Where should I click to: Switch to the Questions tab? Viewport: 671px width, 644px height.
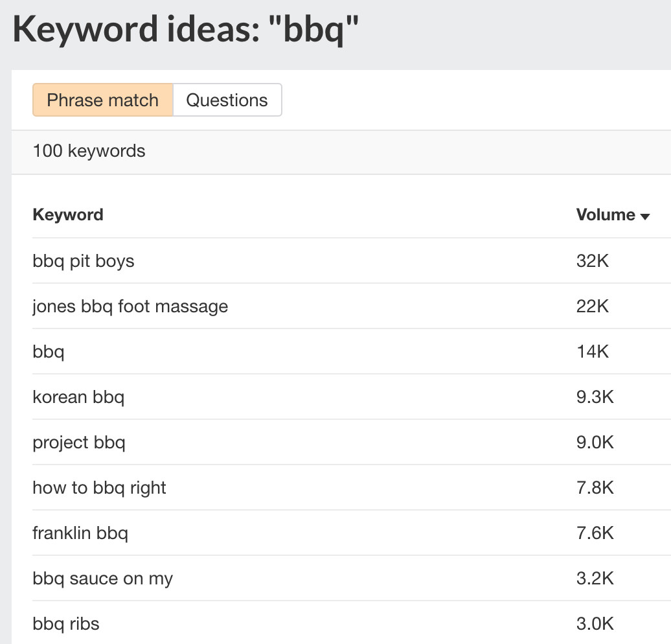tap(225, 100)
